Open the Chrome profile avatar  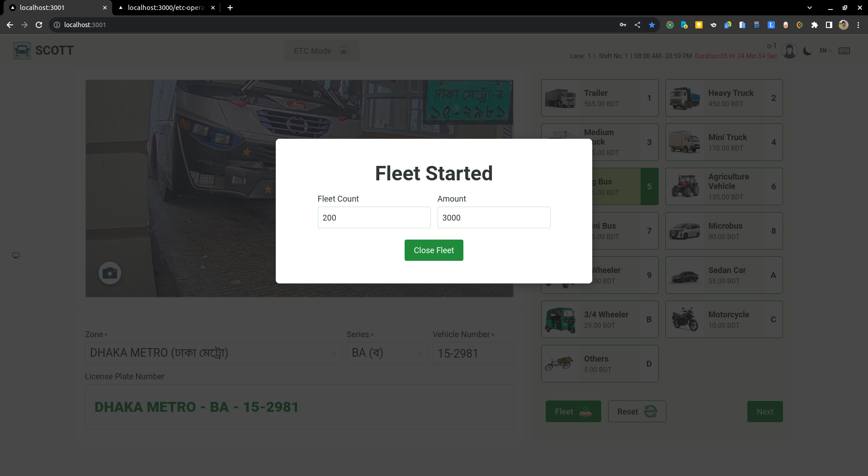click(x=844, y=25)
